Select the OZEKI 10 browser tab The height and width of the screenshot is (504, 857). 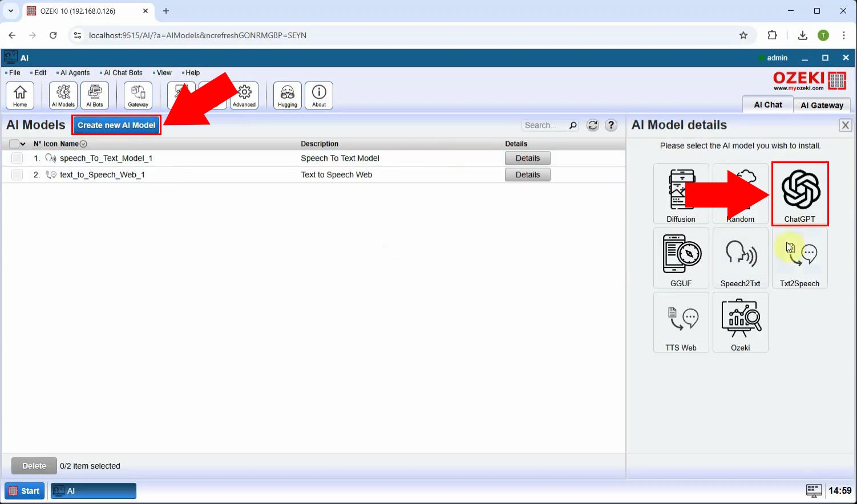(x=88, y=11)
